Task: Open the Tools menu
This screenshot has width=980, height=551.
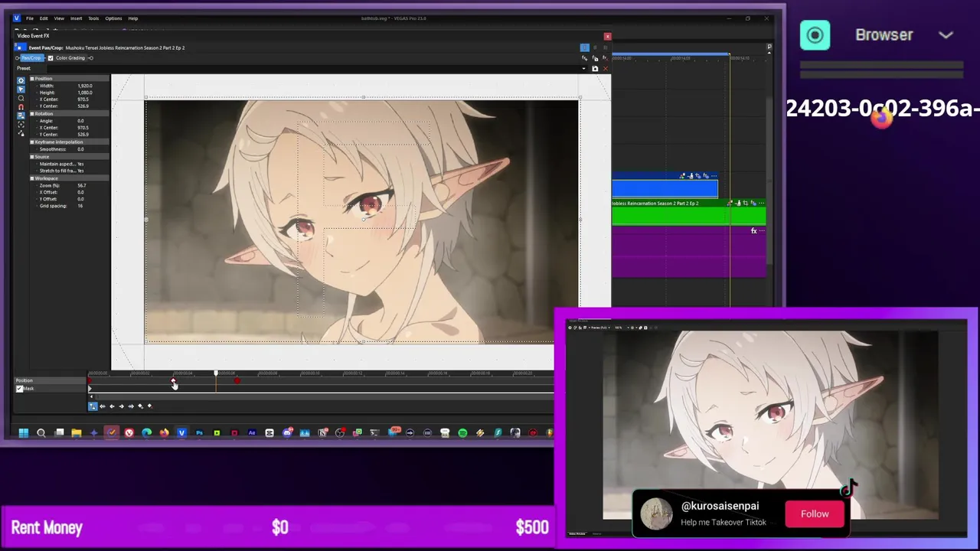Action: [93, 18]
